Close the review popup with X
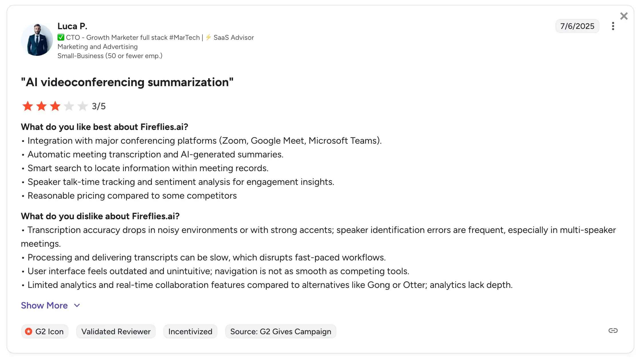This screenshot has height=360, width=644. coord(624,16)
